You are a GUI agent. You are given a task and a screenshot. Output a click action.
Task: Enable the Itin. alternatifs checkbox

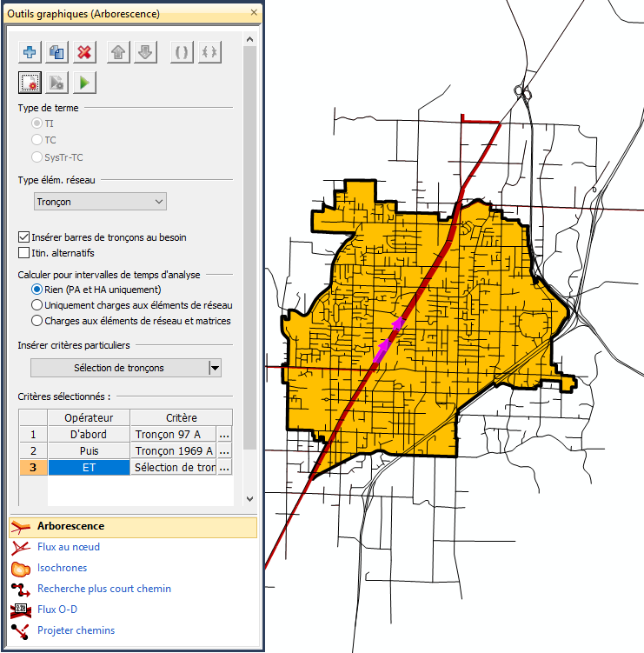[x=24, y=253]
